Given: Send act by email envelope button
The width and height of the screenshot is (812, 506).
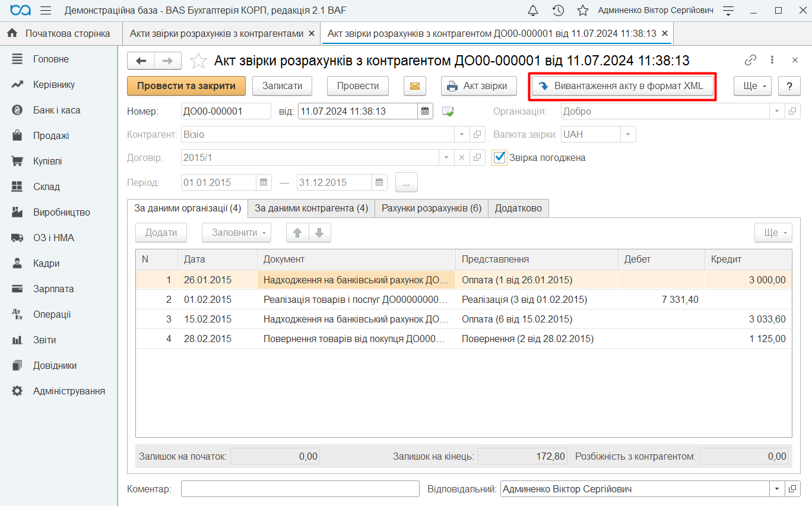Looking at the screenshot, I should coord(415,86).
